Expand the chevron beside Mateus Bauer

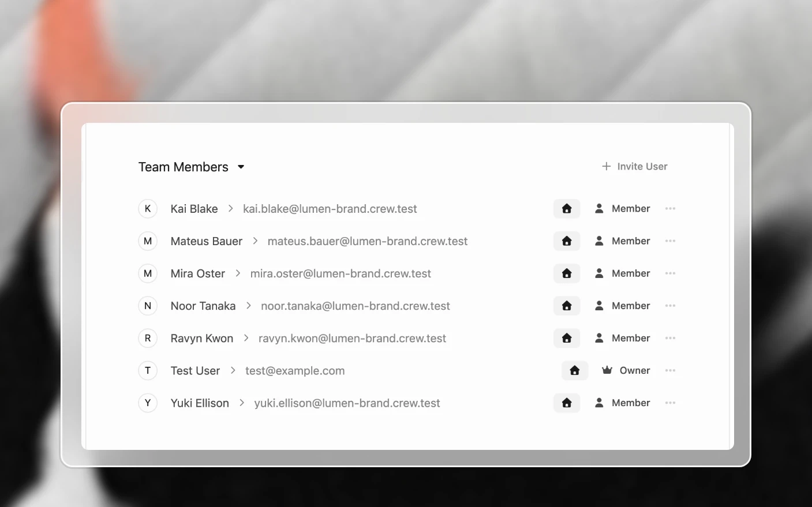(255, 241)
